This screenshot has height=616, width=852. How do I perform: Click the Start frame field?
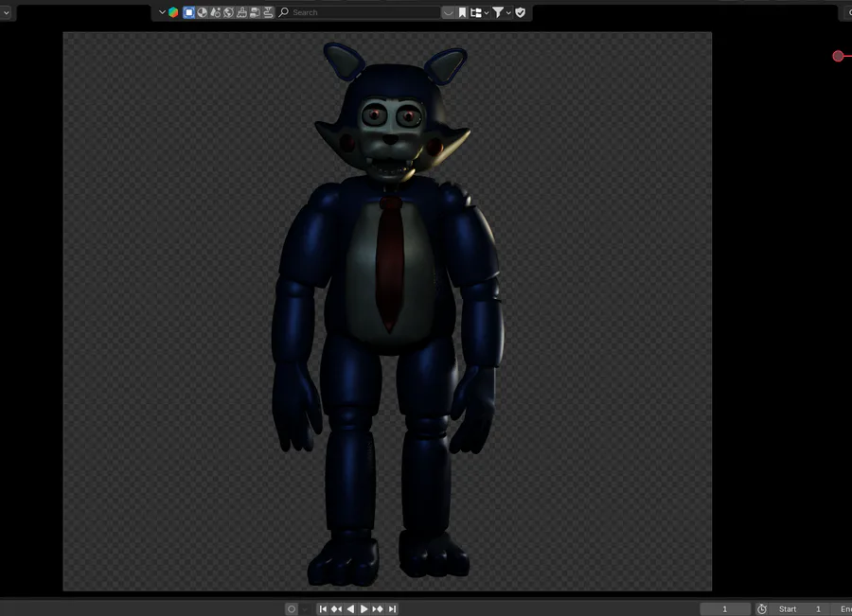799,609
